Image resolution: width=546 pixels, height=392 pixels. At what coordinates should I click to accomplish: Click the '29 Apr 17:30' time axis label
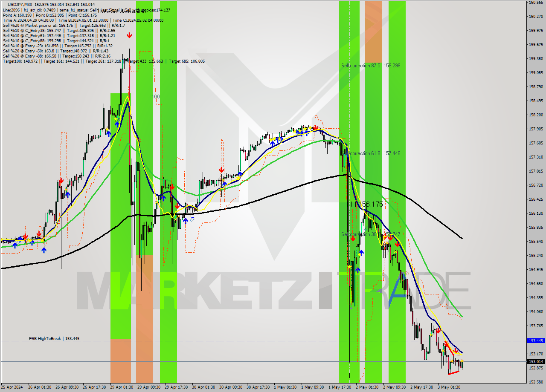pyautogui.click(x=176, y=387)
